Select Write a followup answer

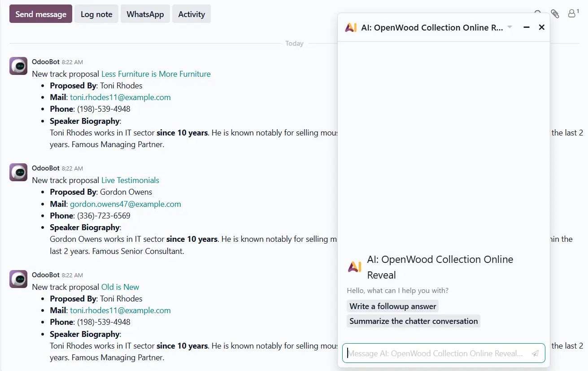point(392,306)
